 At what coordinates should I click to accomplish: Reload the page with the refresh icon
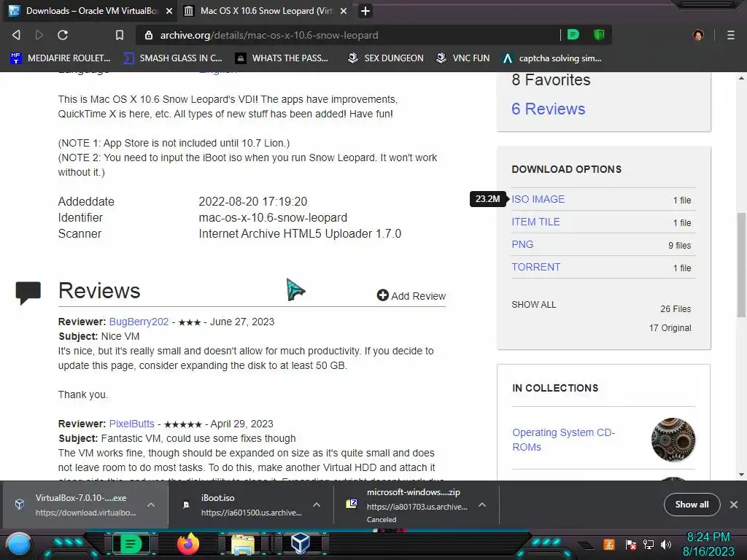point(63,35)
